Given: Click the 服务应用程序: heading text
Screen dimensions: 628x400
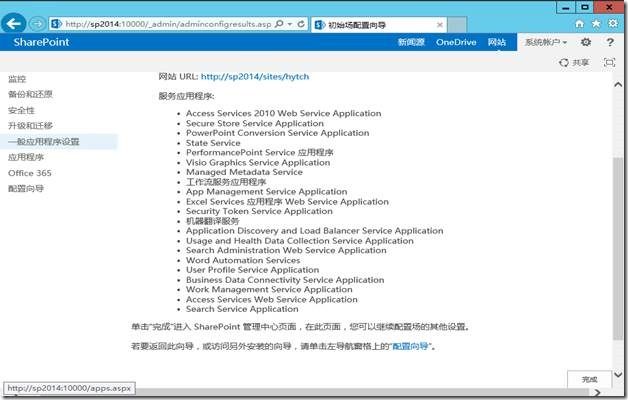Looking at the screenshot, I should tap(186, 96).
